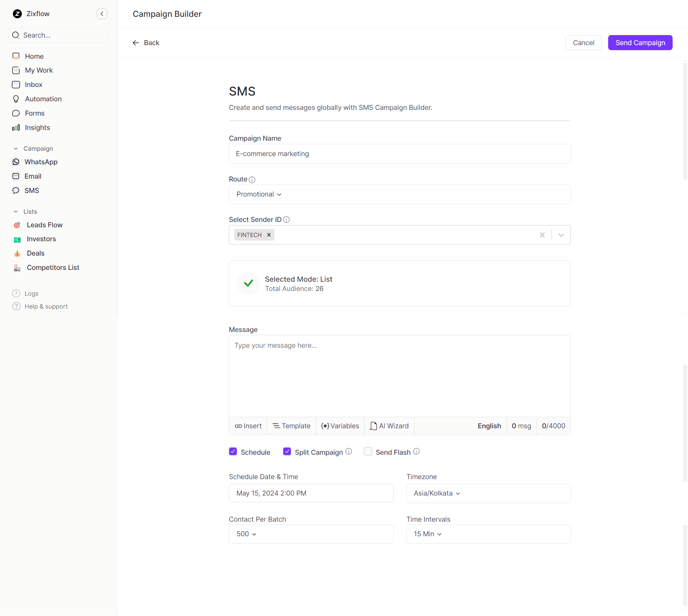This screenshot has height=616, width=688.
Task: Go back using the Back link
Action: [146, 43]
